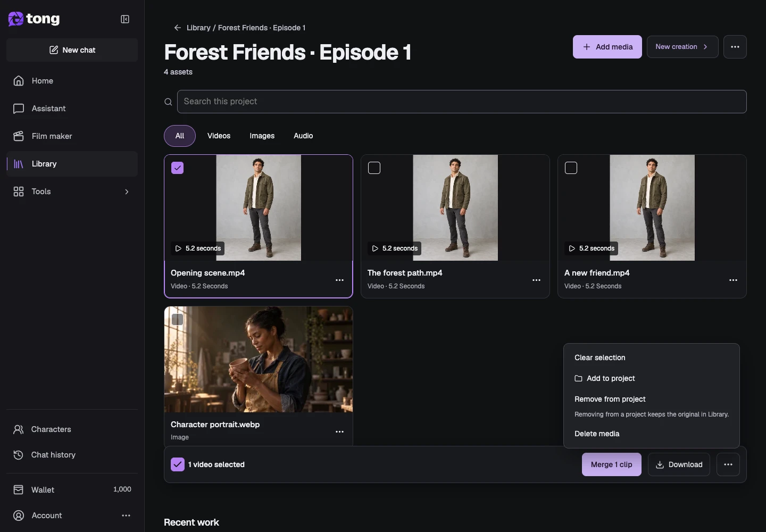Screen dimensions: 766x532
Task: Open project more options ellipsis in header
Action: 735,47
